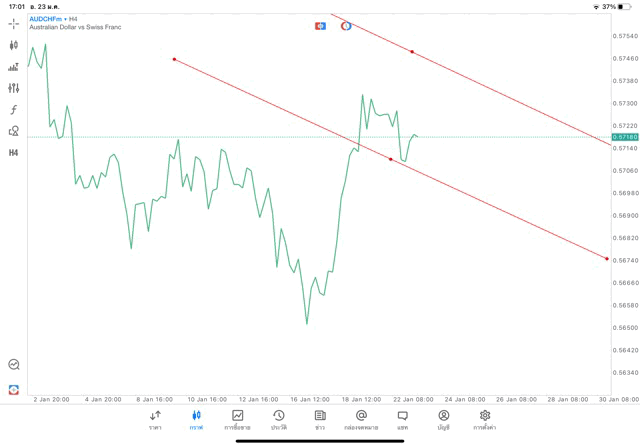Open the history clock tab
The image size is (640, 447).
coord(279,420)
